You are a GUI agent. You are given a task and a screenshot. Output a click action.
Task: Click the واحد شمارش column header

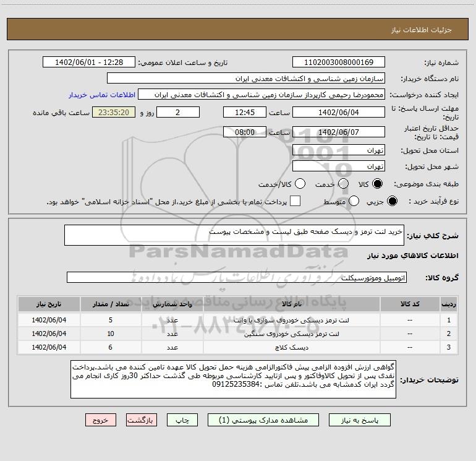pos(172,304)
